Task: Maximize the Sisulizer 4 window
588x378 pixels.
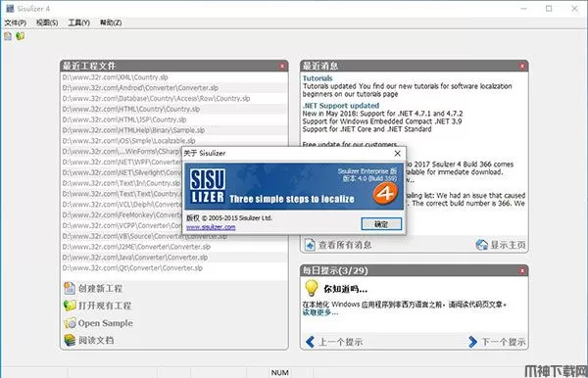Action: pos(549,8)
